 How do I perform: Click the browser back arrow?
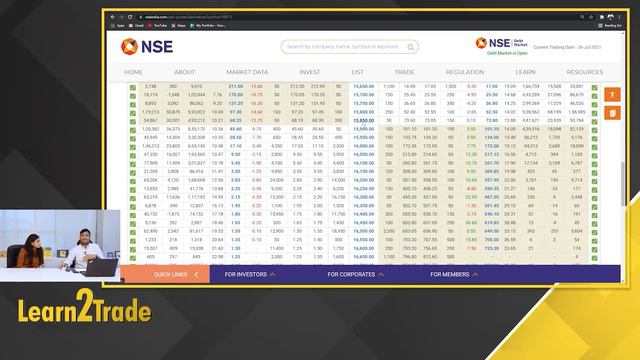click(113, 17)
